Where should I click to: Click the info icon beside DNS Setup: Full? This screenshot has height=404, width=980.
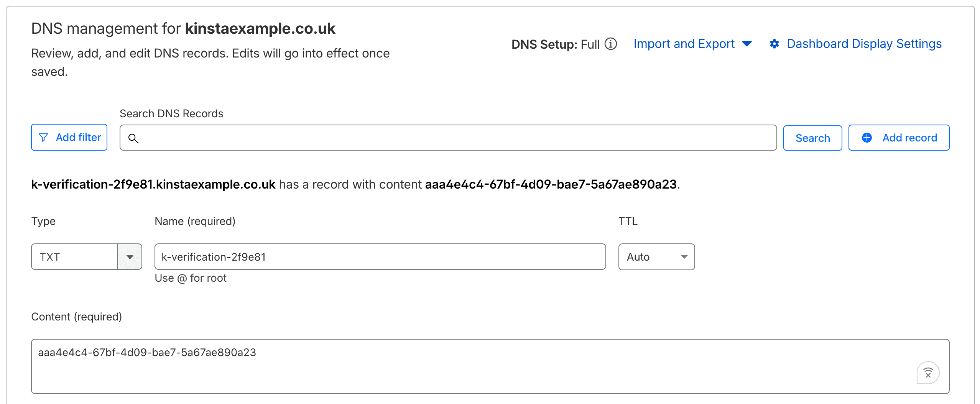click(x=610, y=44)
